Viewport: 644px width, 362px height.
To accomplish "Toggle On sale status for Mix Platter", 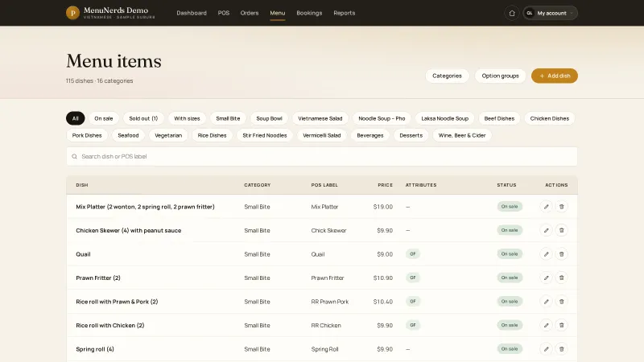I will coord(510,207).
